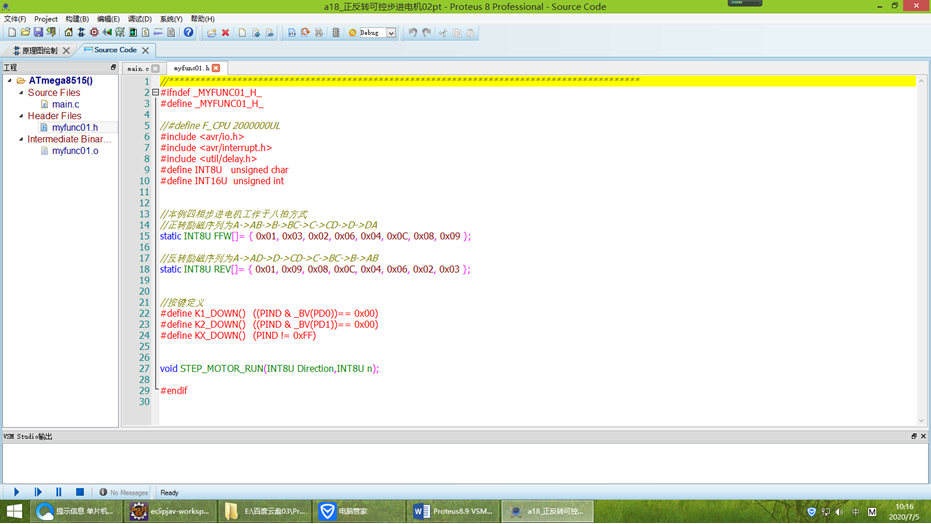This screenshot has width=931, height=524.
Task: Click the No Messages status indicator
Action: point(124,493)
